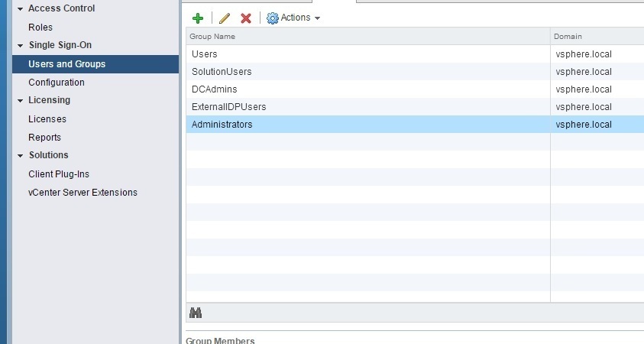Click the Group Members heading
Screen dimensions: 644x344
point(220,340)
